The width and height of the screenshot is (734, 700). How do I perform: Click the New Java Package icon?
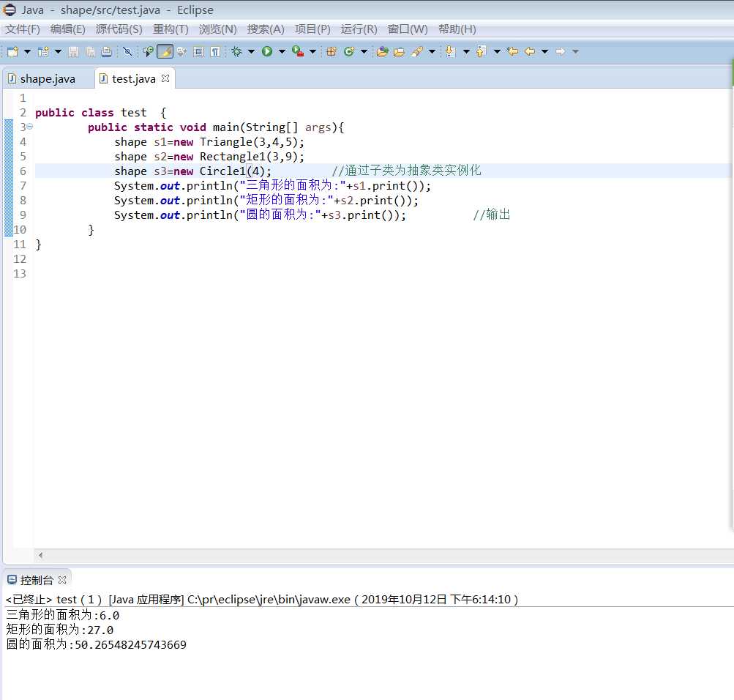[332, 51]
